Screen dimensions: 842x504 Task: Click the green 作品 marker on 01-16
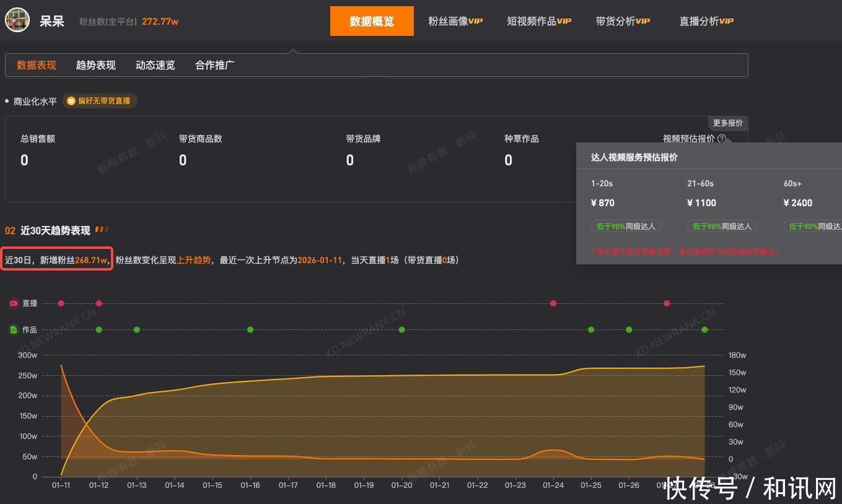coord(250,329)
